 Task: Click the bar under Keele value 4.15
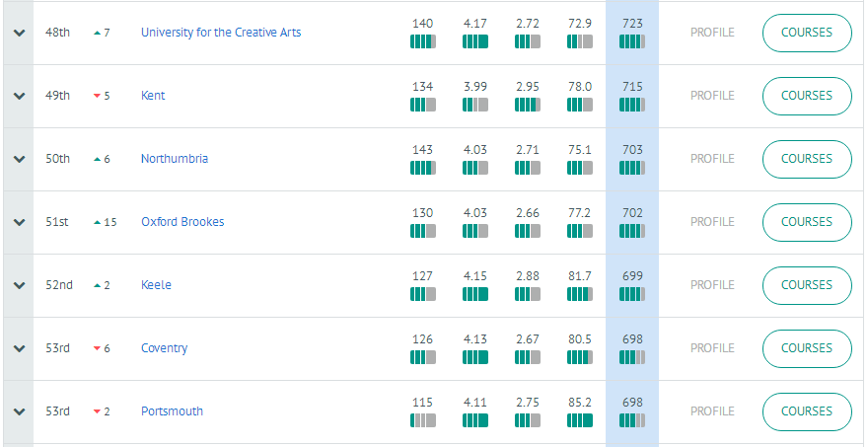475,294
